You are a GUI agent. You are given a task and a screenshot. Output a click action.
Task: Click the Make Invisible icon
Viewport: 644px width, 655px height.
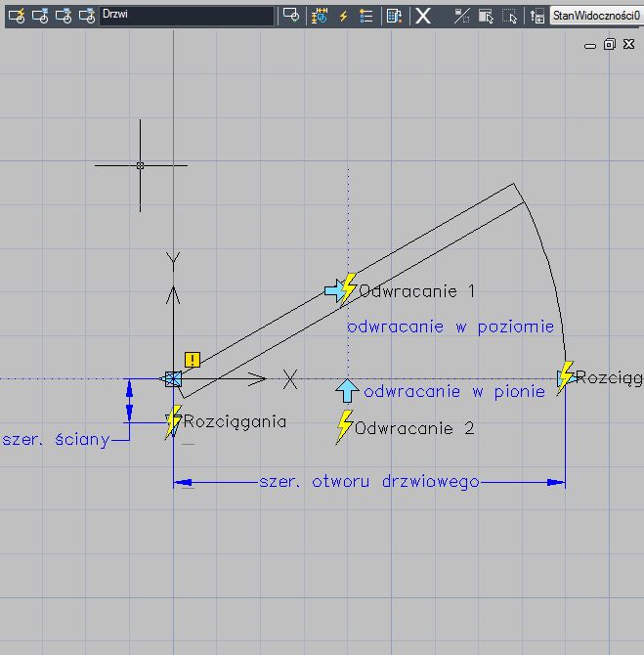pos(509,17)
